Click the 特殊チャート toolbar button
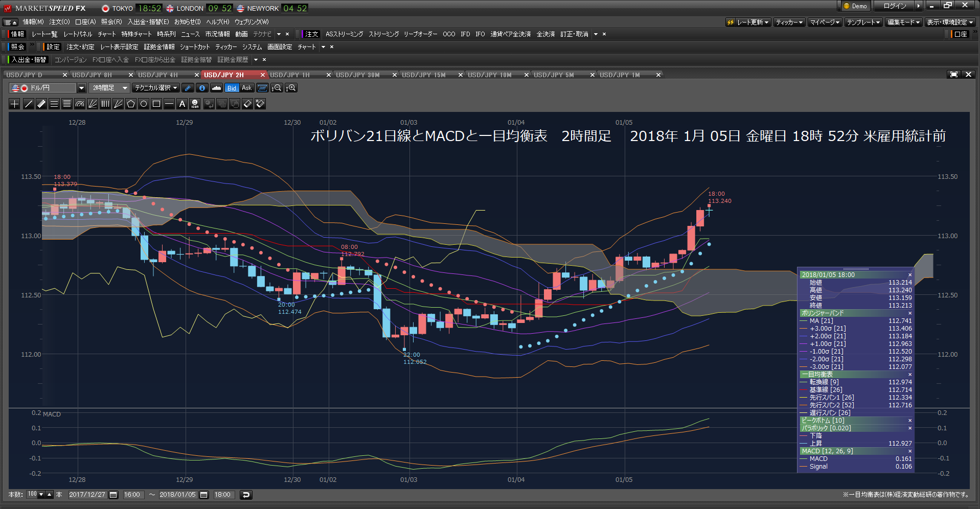Image resolution: width=980 pixels, height=509 pixels. pos(136,34)
